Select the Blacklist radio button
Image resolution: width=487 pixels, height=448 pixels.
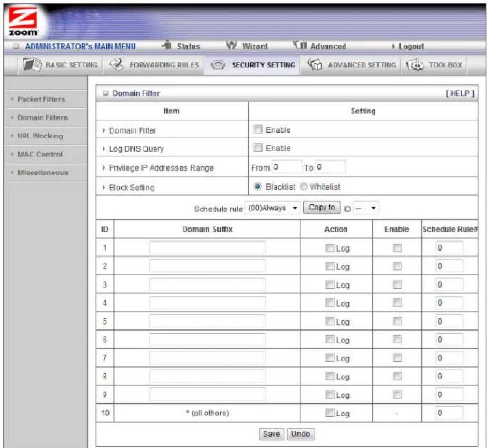[258, 187]
